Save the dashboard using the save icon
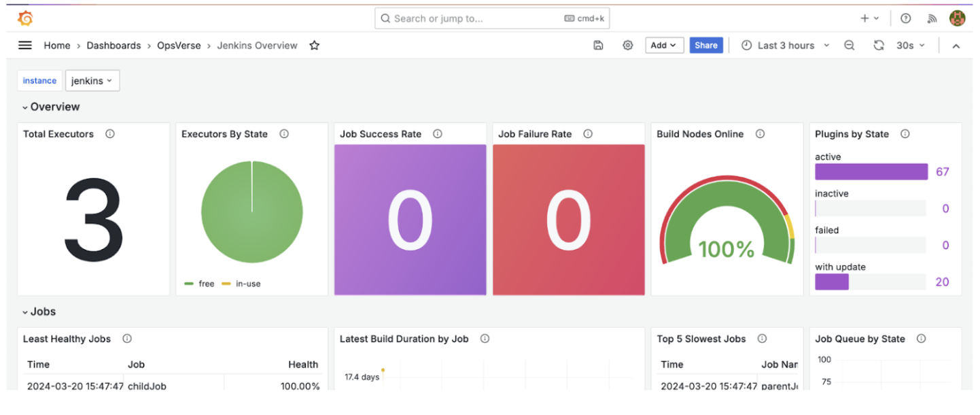 tap(597, 44)
